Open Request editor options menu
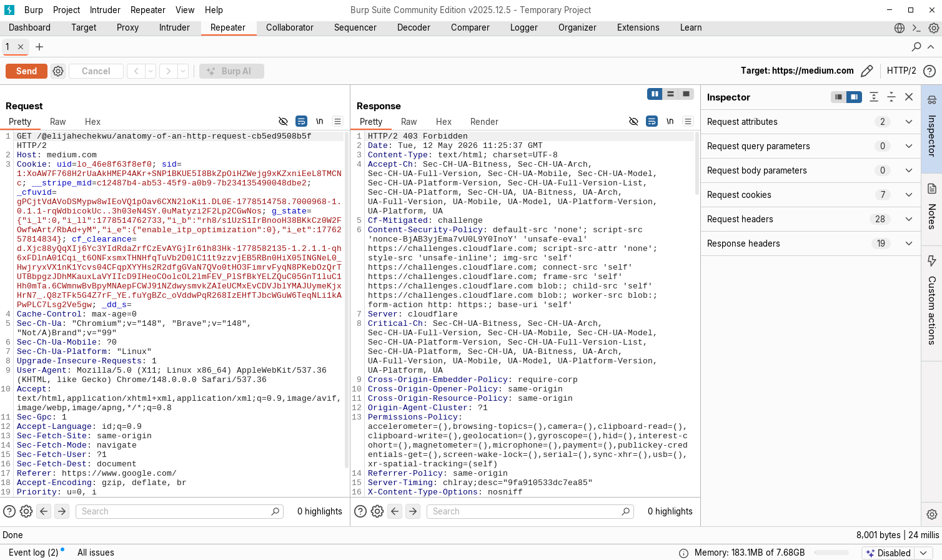942x560 pixels. coord(338,121)
